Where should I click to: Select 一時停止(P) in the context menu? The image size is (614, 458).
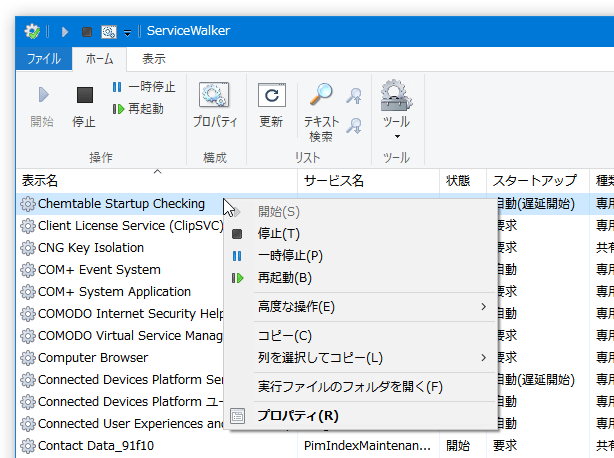click(363, 256)
